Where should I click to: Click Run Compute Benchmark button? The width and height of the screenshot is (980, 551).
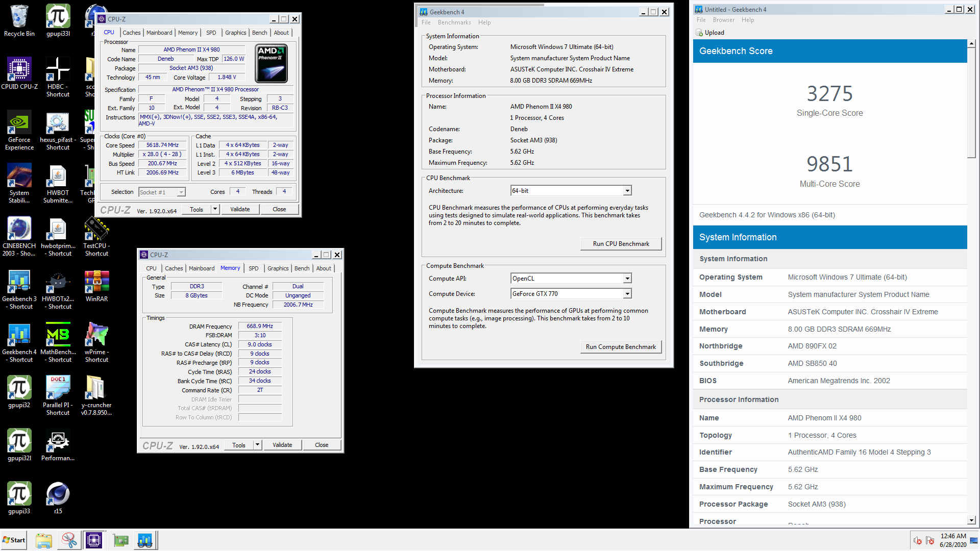pos(621,347)
